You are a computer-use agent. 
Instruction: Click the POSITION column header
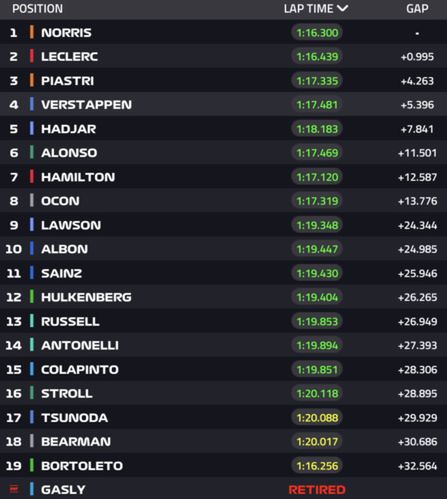(37, 9)
